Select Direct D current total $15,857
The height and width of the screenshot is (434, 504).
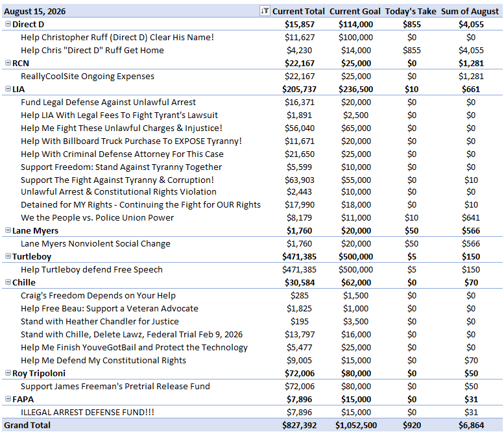(x=299, y=25)
